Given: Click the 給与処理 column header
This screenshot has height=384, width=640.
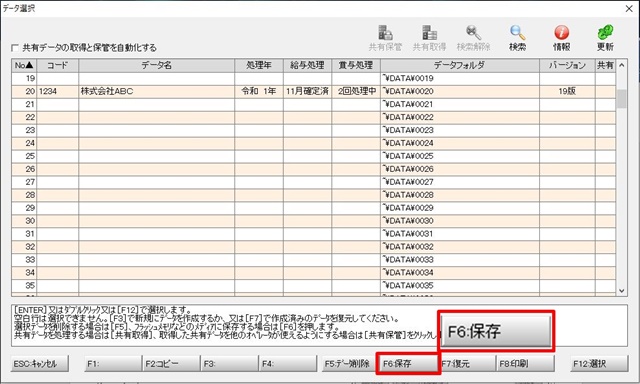Looking at the screenshot, I should click(x=307, y=65).
